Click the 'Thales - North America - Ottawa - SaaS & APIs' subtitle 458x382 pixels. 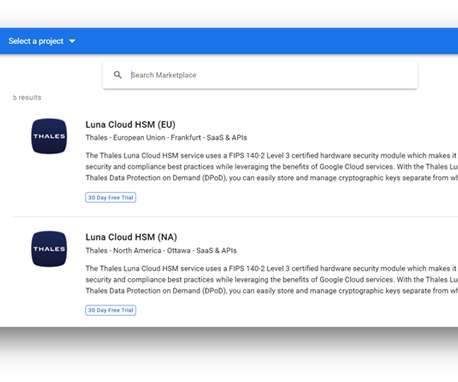click(x=161, y=250)
